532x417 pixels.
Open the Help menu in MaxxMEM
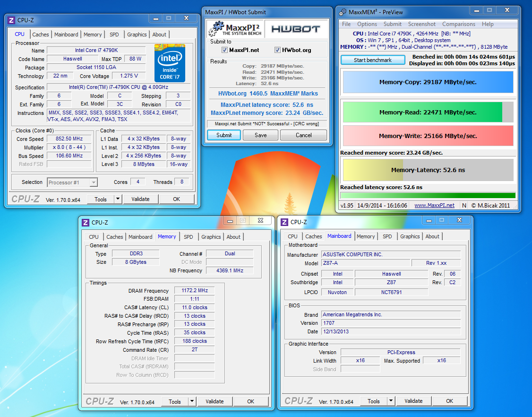[488, 24]
